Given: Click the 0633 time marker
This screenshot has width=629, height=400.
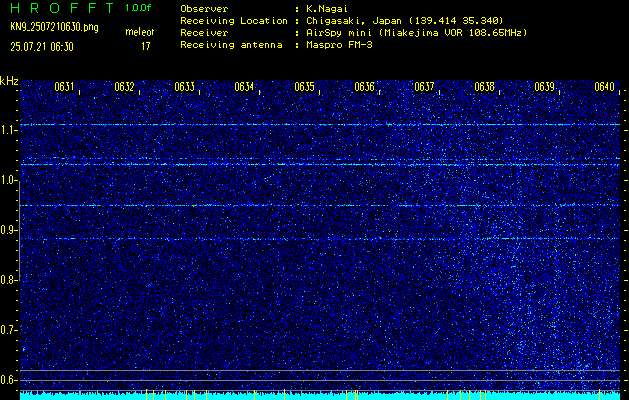Looking at the screenshot, I should (185, 87).
